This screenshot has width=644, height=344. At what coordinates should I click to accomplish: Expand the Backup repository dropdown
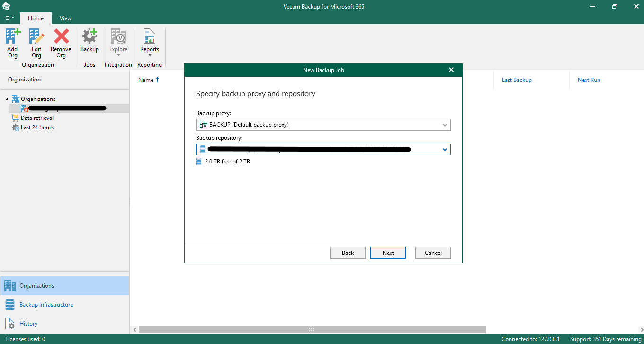(445, 150)
